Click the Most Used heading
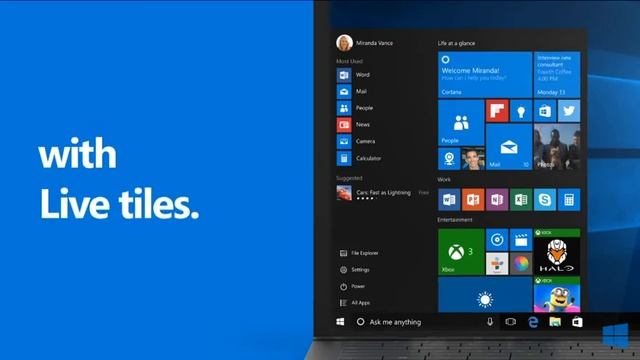This screenshot has width=640, height=360. [x=349, y=61]
